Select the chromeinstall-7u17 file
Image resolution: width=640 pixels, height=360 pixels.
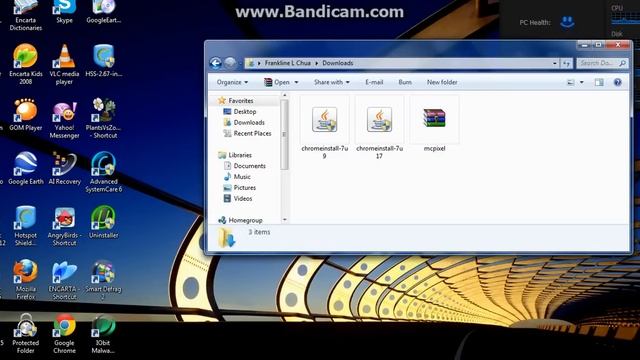(379, 128)
